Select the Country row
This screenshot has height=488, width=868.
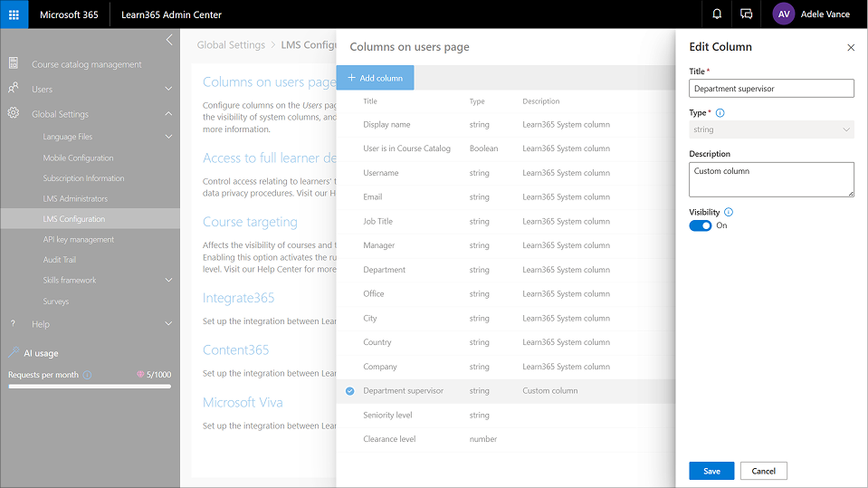[505, 342]
